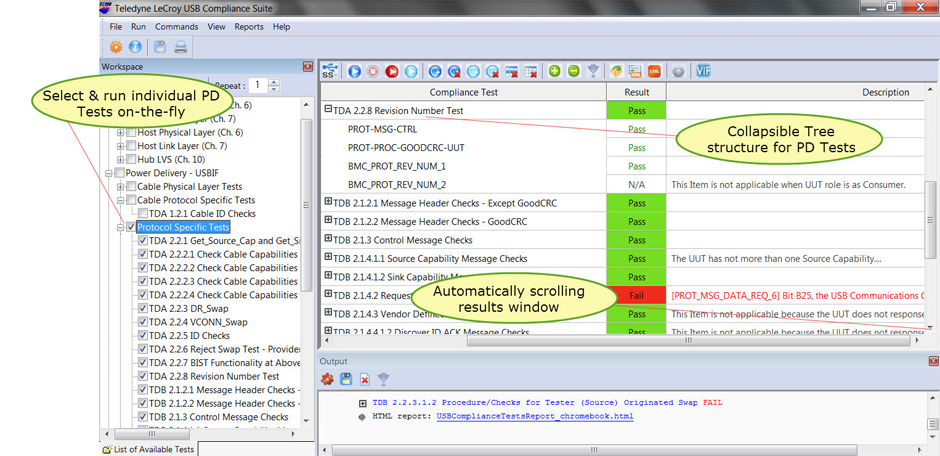Click the first blue circular refresh icon
The image size is (940, 456).
(x=436, y=71)
